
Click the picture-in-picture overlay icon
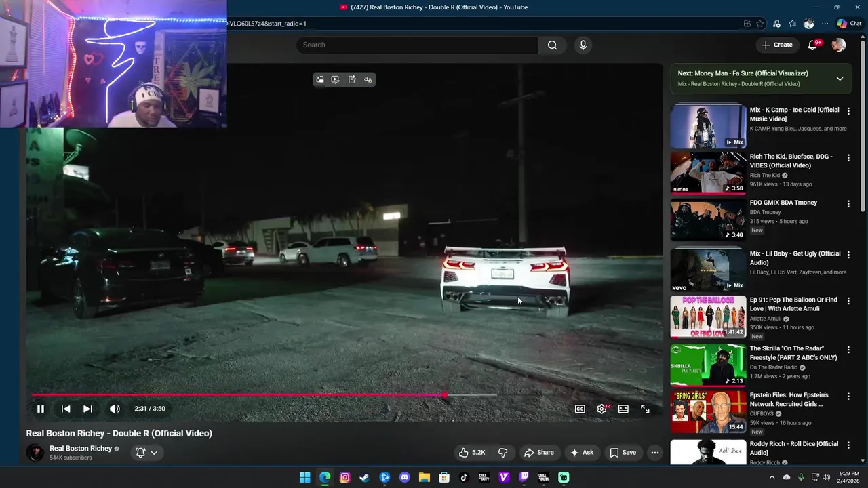320,79
